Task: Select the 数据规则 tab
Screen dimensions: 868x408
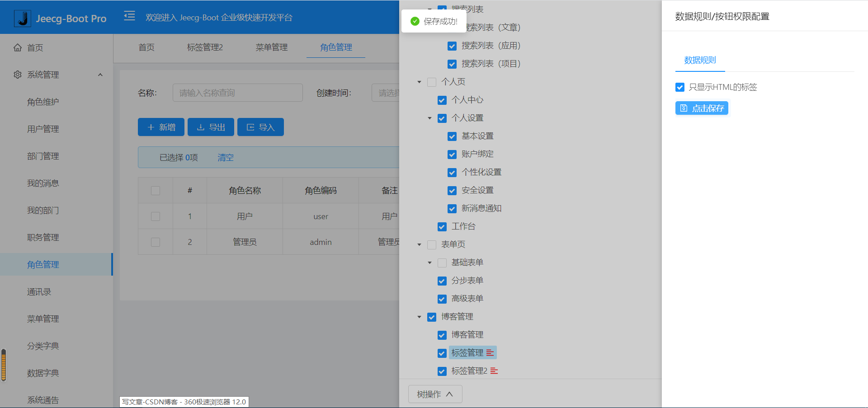Action: click(x=699, y=60)
